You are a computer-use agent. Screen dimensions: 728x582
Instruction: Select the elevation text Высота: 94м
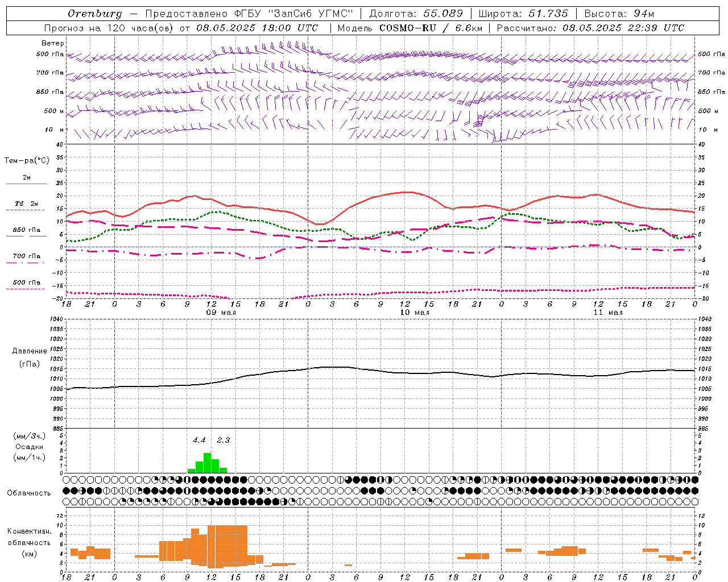point(619,14)
